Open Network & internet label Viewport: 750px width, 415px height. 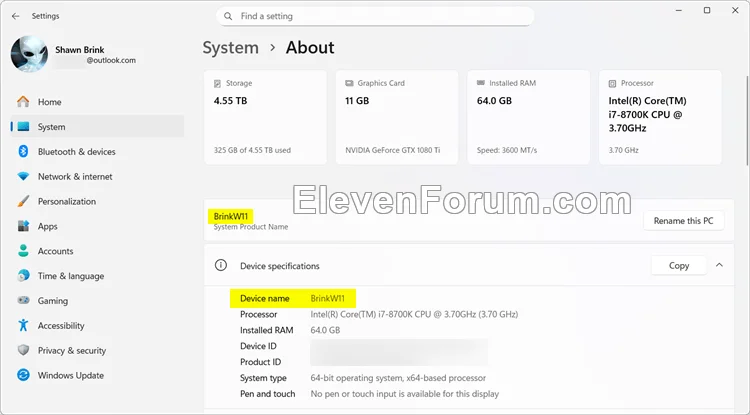click(x=75, y=176)
